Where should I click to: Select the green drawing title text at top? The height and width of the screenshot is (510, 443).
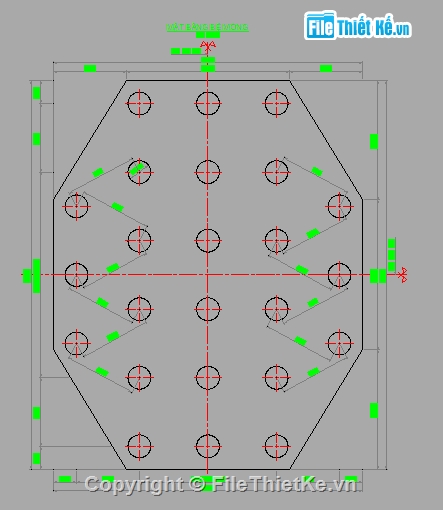[x=207, y=27]
